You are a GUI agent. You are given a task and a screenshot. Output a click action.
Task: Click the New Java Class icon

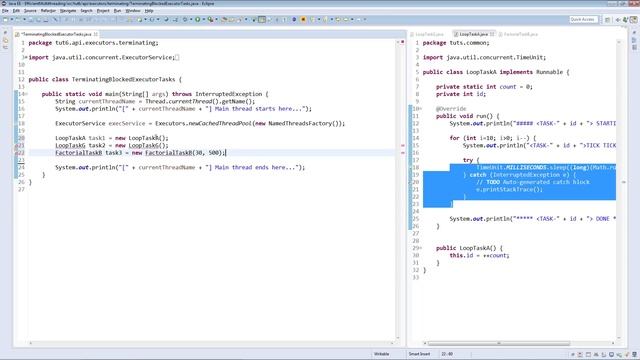click(231, 19)
